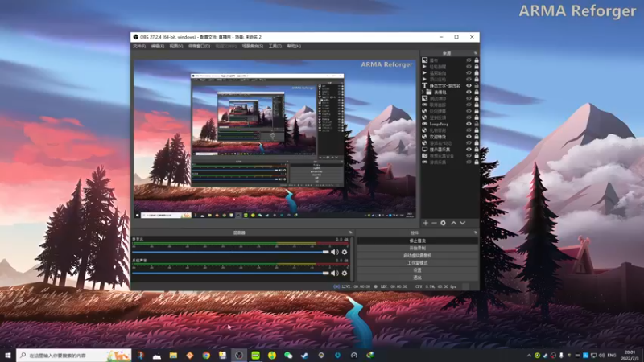Image resolution: width=644 pixels, height=362 pixels.
Task: Mute the 系统声音 channel speaker icon
Action: click(x=335, y=273)
